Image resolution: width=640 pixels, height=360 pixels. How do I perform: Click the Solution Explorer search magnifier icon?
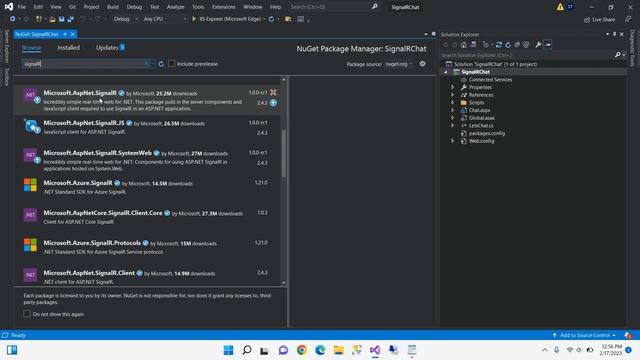(618, 55)
